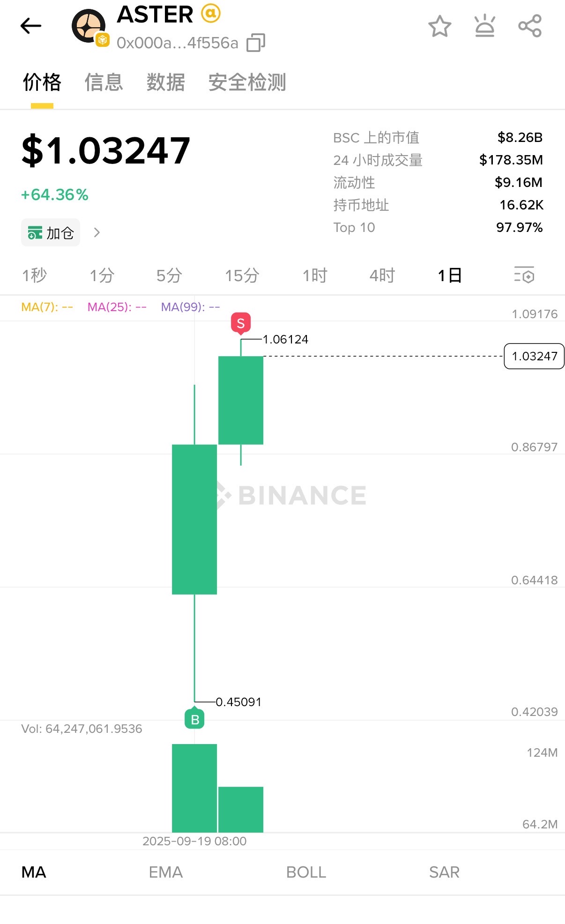
Task: Open chart settings icon beside 1日
Action: [524, 275]
